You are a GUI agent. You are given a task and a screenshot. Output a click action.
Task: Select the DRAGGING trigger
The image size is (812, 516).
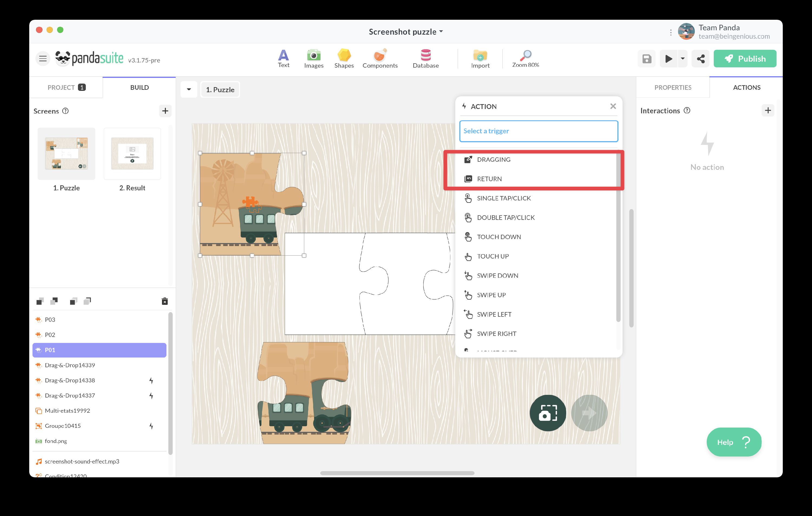(493, 159)
